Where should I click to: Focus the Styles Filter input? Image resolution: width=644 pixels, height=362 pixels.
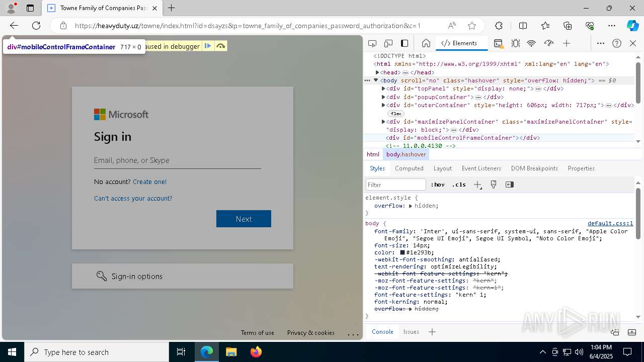coord(396,185)
